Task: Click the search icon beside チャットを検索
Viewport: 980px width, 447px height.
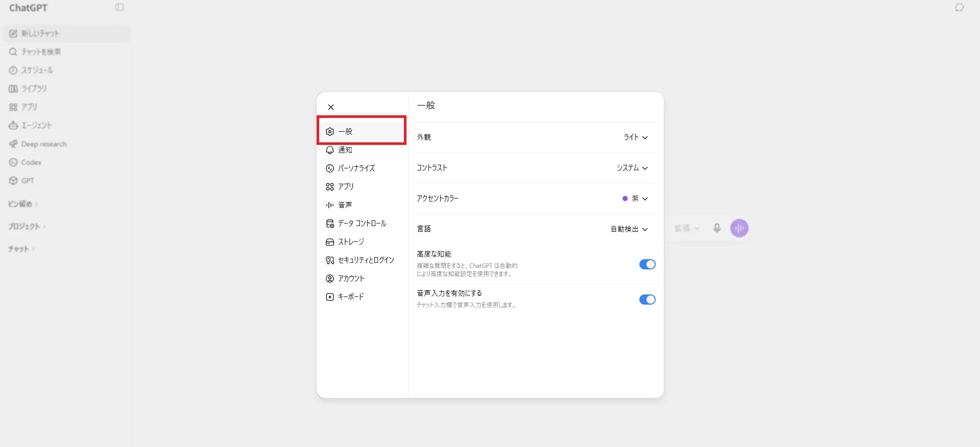Action: tap(13, 52)
